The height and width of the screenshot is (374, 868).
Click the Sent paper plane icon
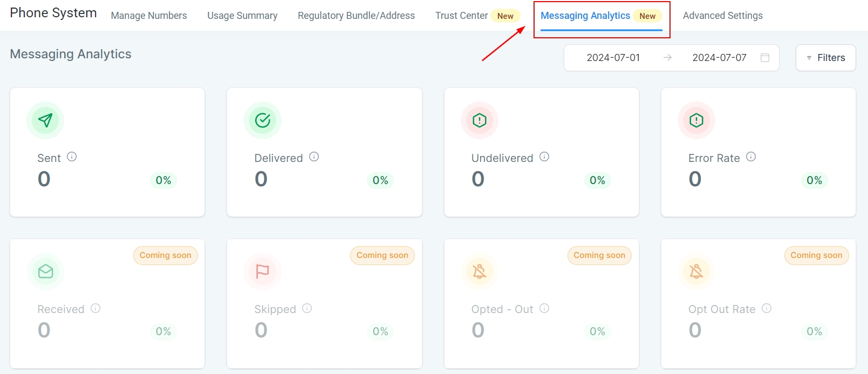coord(45,120)
